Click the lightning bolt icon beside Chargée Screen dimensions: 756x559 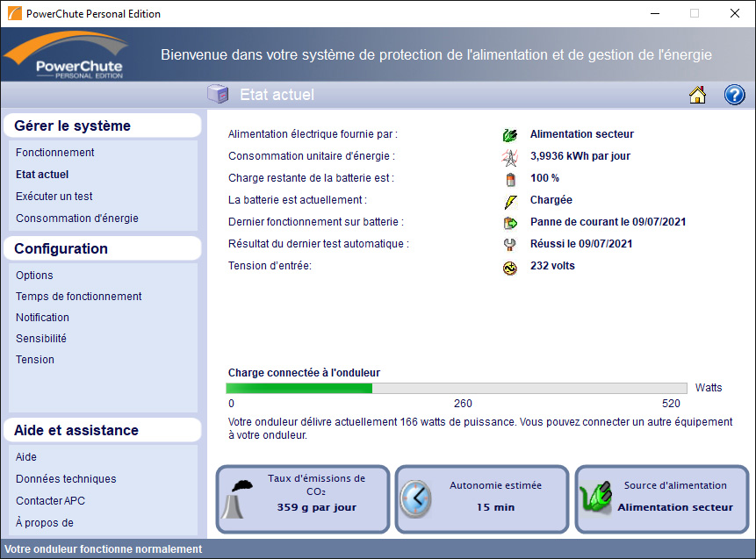pyautogui.click(x=511, y=202)
